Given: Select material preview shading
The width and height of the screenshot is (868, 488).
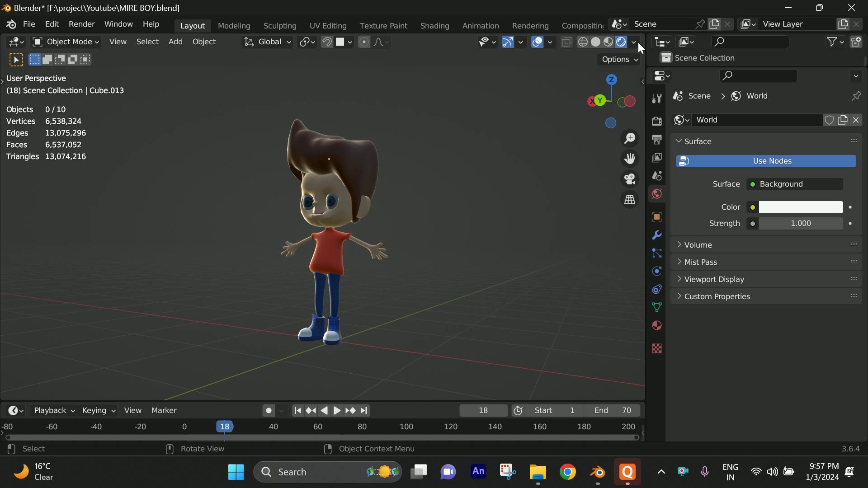Looking at the screenshot, I should [x=609, y=42].
